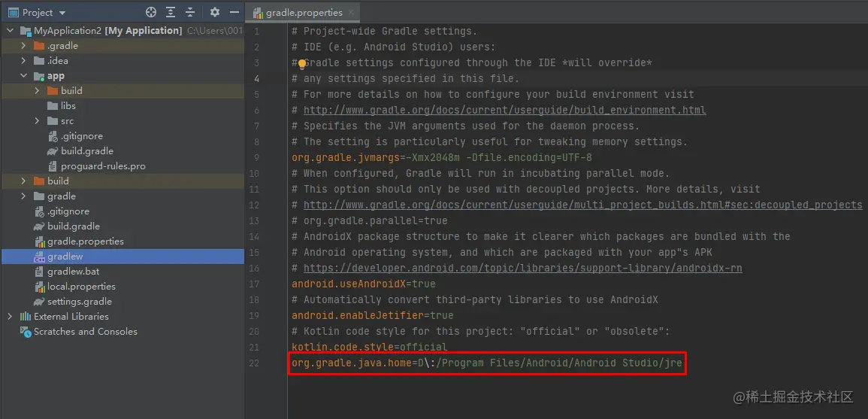Click the gradle.properties tab file icon
Viewport: 868px width, 419px height.
(x=258, y=13)
